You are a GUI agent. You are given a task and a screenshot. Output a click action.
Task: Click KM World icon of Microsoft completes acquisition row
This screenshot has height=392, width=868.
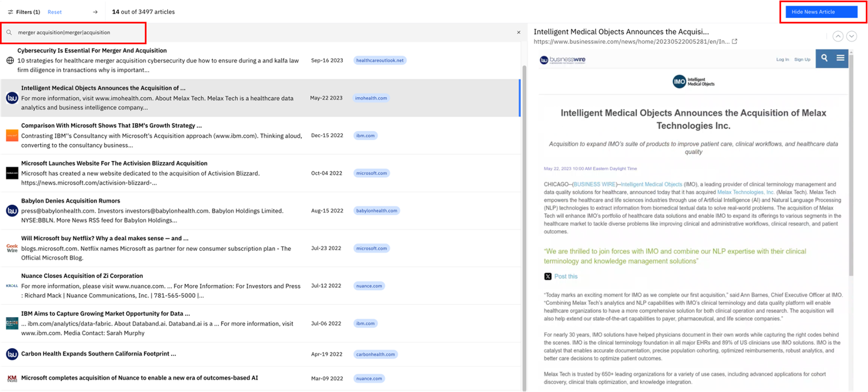(12, 378)
